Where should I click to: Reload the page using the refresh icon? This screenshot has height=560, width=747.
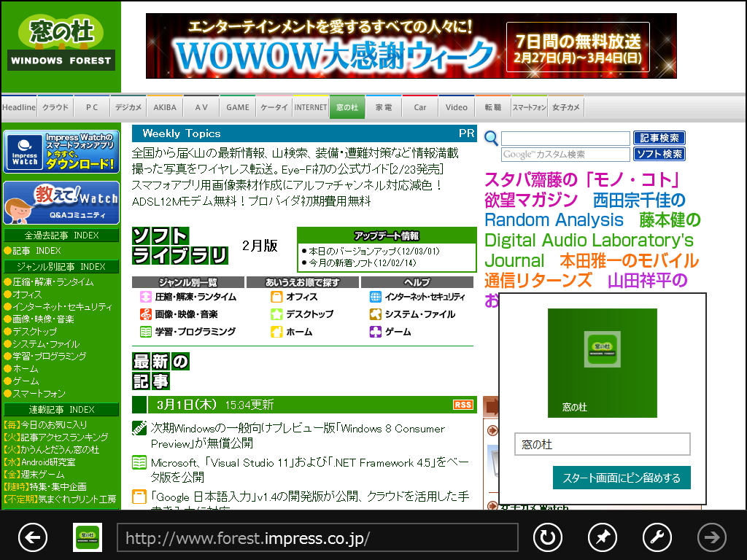tap(547, 537)
